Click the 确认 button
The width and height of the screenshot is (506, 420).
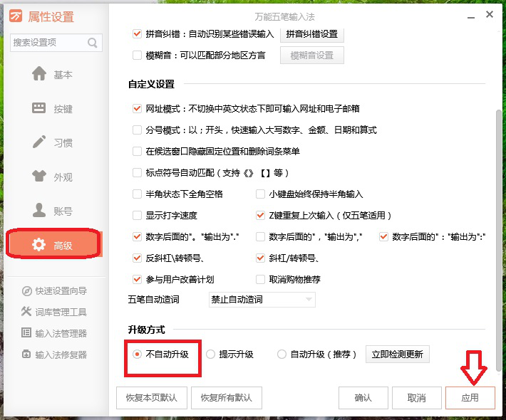(363, 398)
